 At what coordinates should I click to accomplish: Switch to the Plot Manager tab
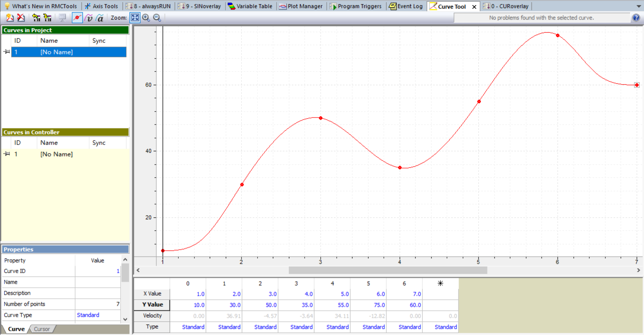[301, 6]
